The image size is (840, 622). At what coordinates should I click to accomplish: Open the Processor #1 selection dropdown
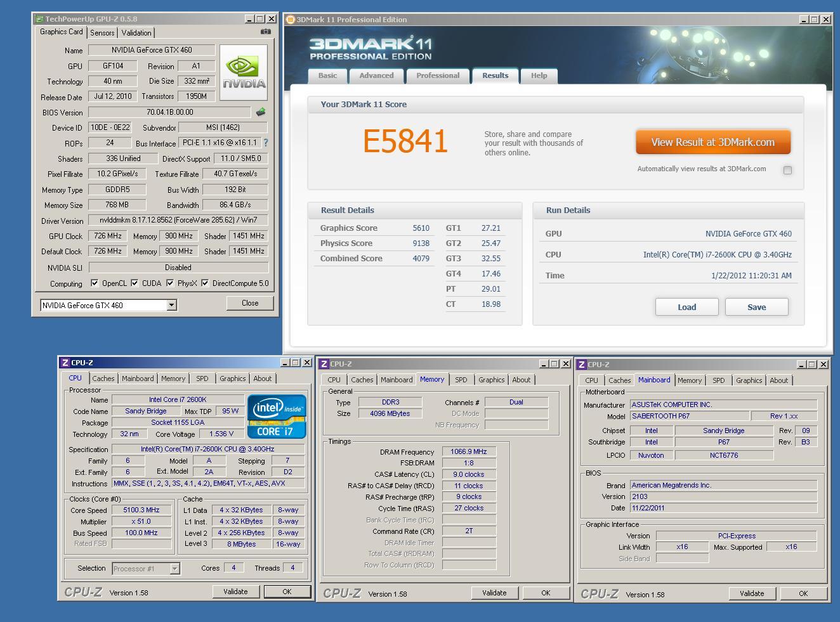(x=174, y=569)
